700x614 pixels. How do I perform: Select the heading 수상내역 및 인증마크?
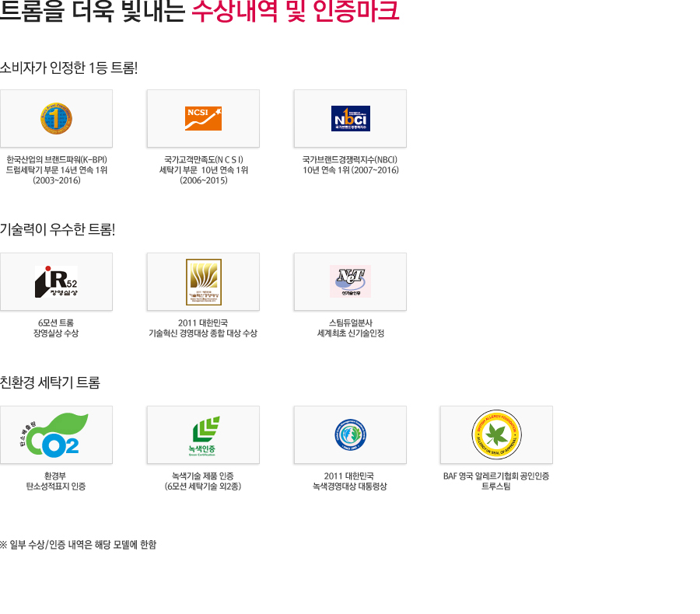tap(295, 10)
